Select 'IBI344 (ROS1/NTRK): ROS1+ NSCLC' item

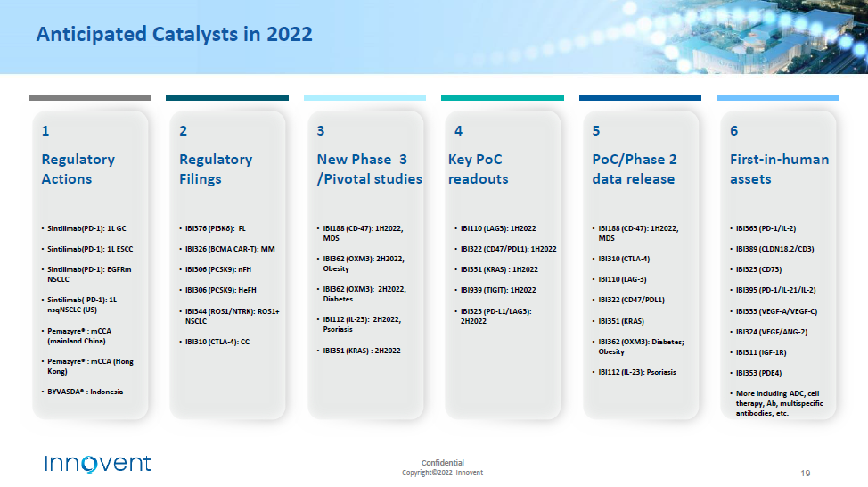point(232,317)
